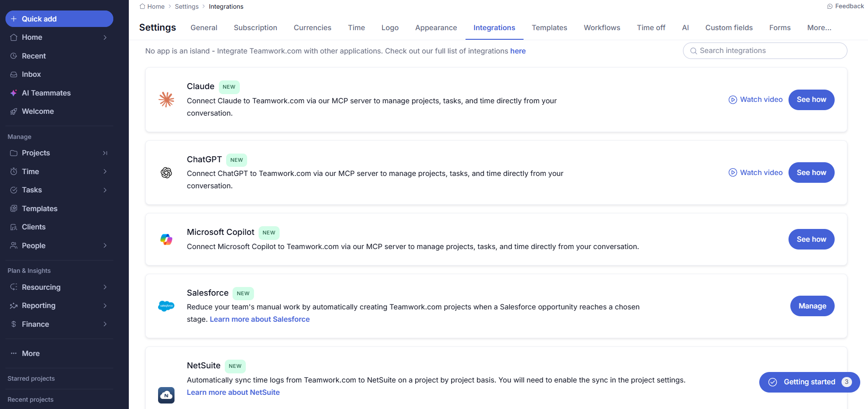Expand the Reporting submenu chevron
This screenshot has width=868, height=409.
[x=105, y=306]
